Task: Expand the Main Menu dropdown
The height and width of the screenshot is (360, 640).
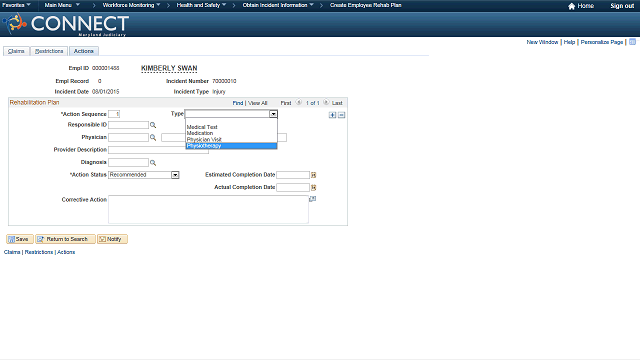Action: click(62, 5)
